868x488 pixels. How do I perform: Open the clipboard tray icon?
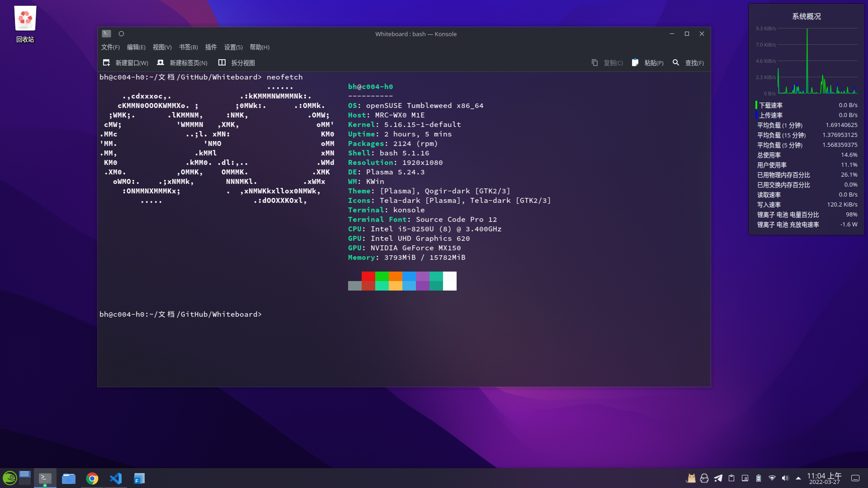tap(731, 478)
